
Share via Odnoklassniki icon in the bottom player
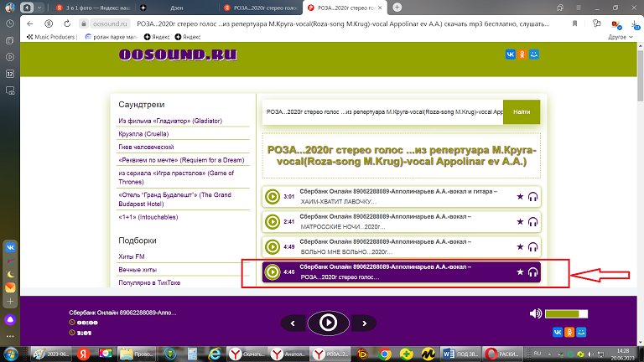(x=569, y=332)
